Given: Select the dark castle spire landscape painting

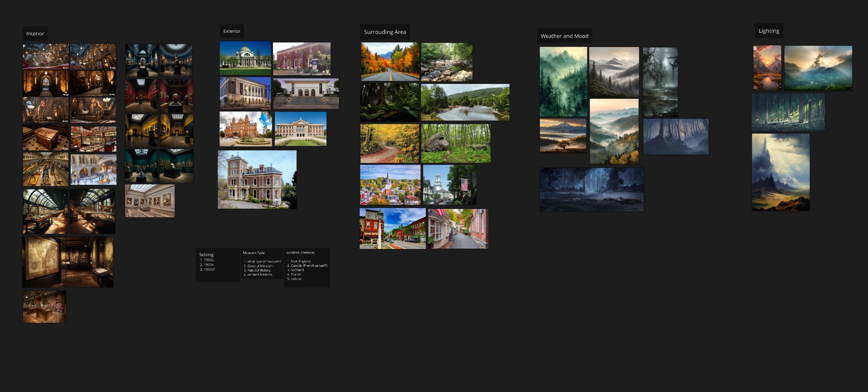Looking at the screenshot, I should tap(781, 172).
